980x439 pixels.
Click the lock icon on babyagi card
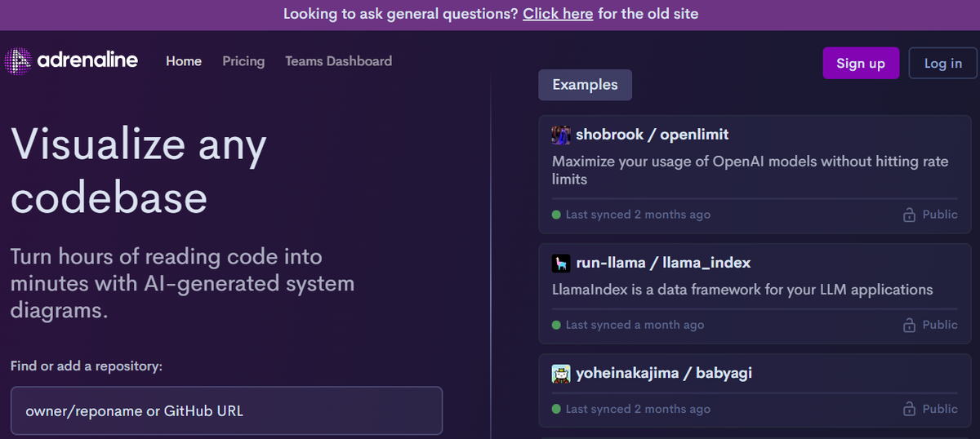coord(909,409)
